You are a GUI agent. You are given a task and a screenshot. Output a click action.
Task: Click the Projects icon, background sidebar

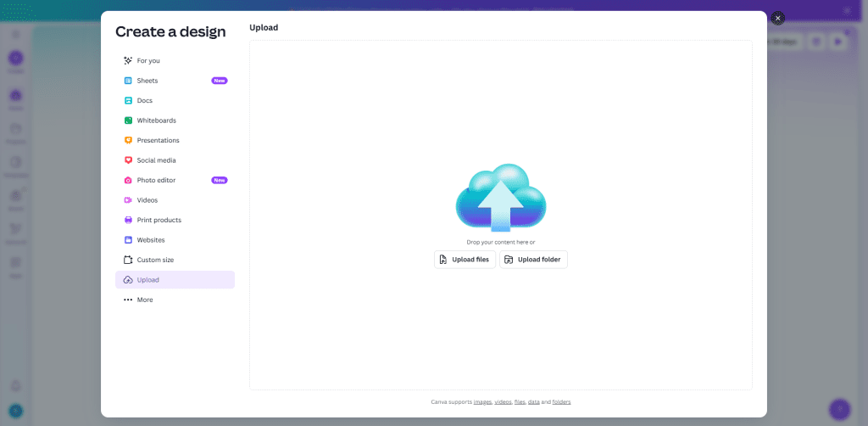pos(16,128)
